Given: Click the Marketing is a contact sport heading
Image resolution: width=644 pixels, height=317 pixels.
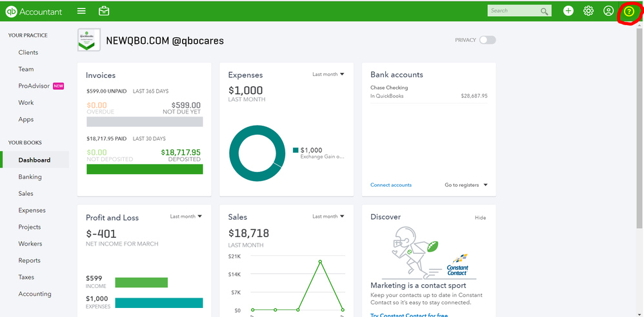Looking at the screenshot, I should [418, 285].
